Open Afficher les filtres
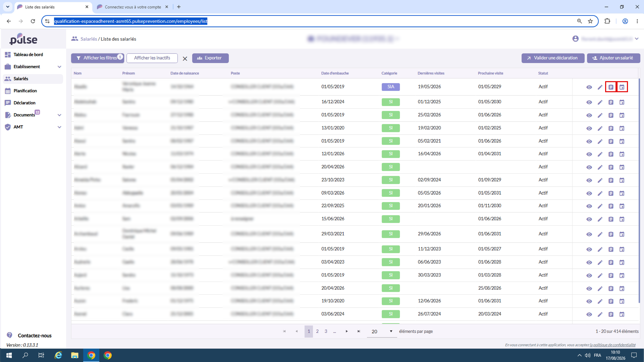Screen dimensions: 644x362 pos(97,58)
